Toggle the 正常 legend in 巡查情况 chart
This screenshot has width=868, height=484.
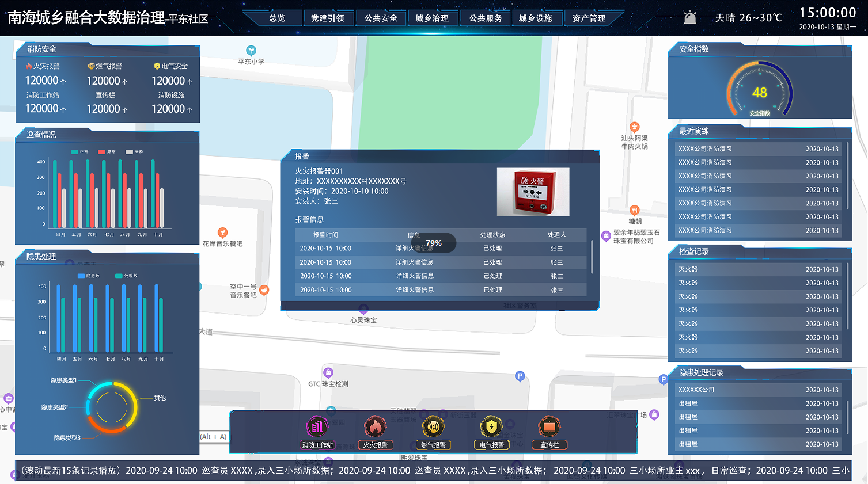point(79,152)
